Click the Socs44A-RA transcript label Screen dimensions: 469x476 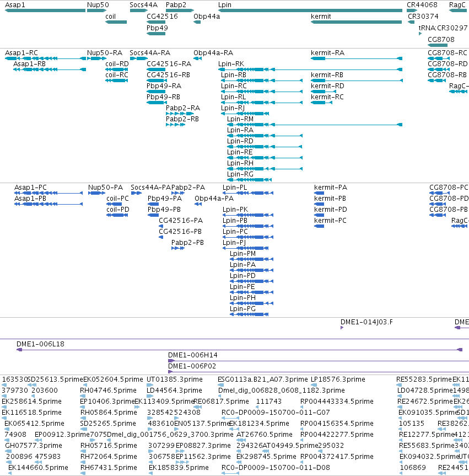click(x=150, y=53)
